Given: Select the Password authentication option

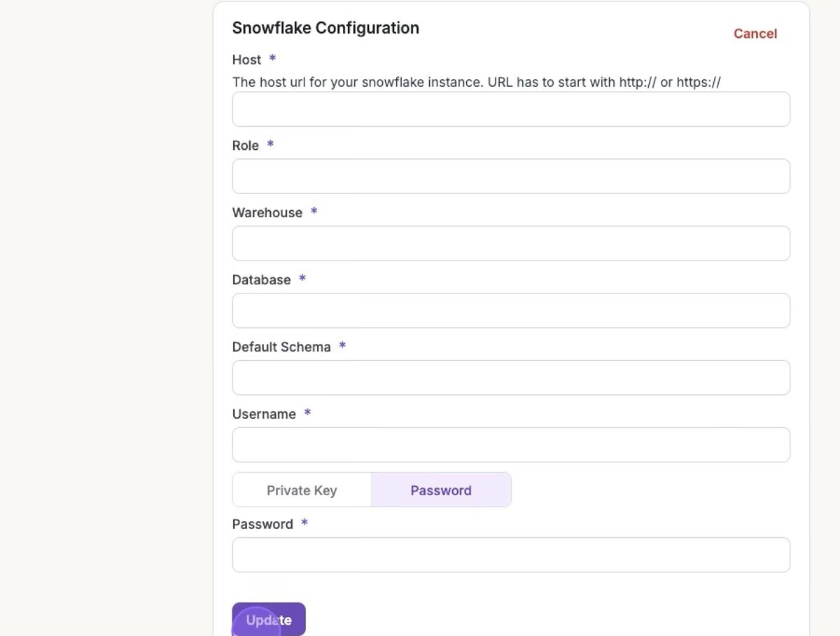Looking at the screenshot, I should click(x=441, y=490).
